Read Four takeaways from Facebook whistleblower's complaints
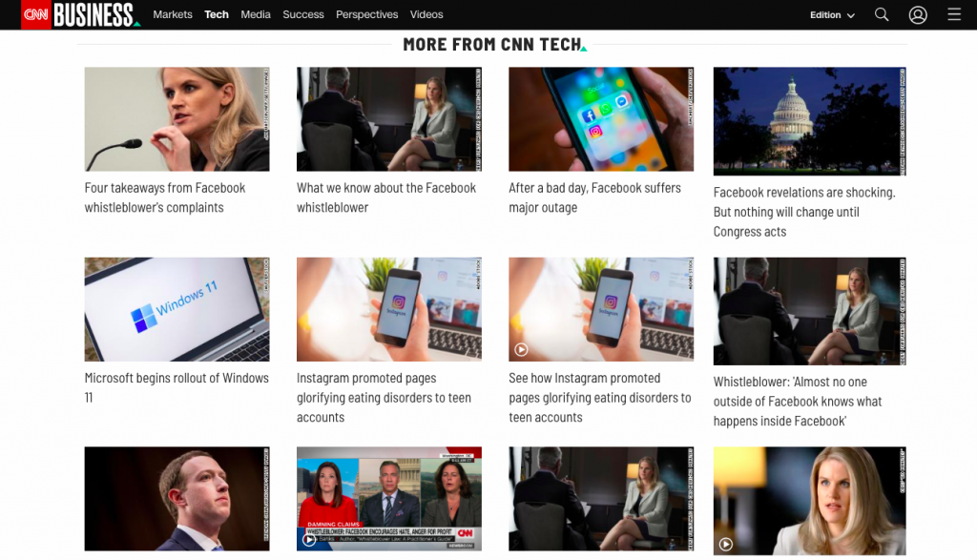Image resolution: width=977 pixels, height=560 pixels. point(165,197)
